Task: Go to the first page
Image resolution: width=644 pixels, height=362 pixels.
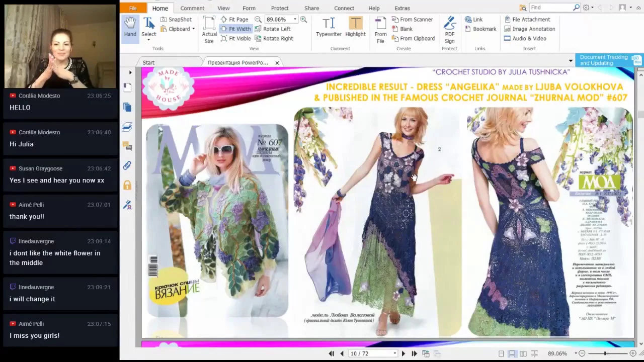Action: click(331, 353)
